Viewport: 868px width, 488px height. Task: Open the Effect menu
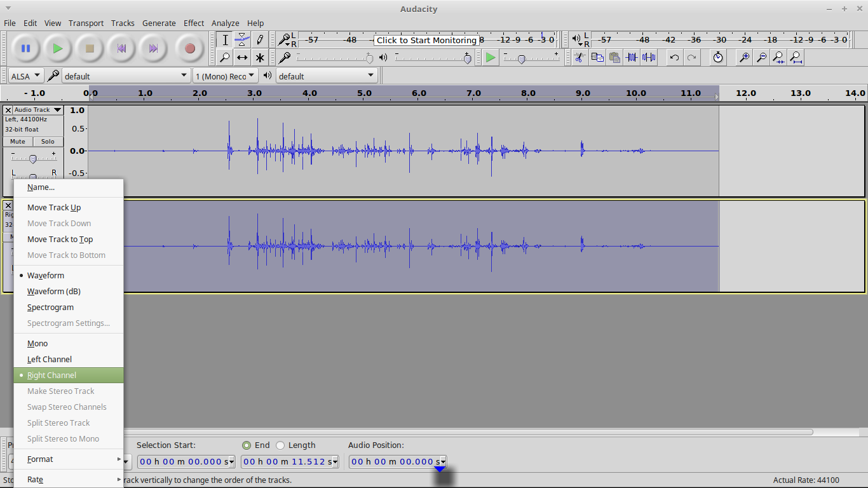pos(194,23)
